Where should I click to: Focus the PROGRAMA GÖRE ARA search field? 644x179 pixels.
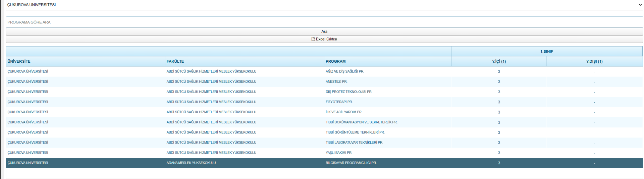324,22
